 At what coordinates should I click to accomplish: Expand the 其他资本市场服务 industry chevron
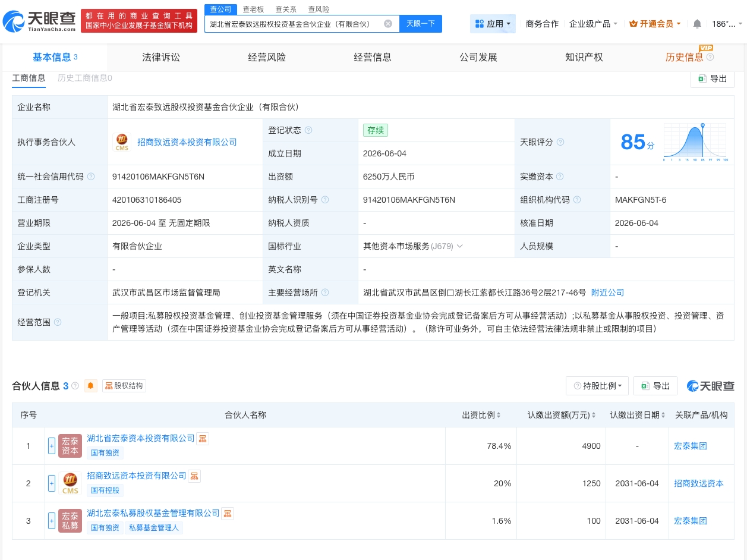[x=459, y=246]
